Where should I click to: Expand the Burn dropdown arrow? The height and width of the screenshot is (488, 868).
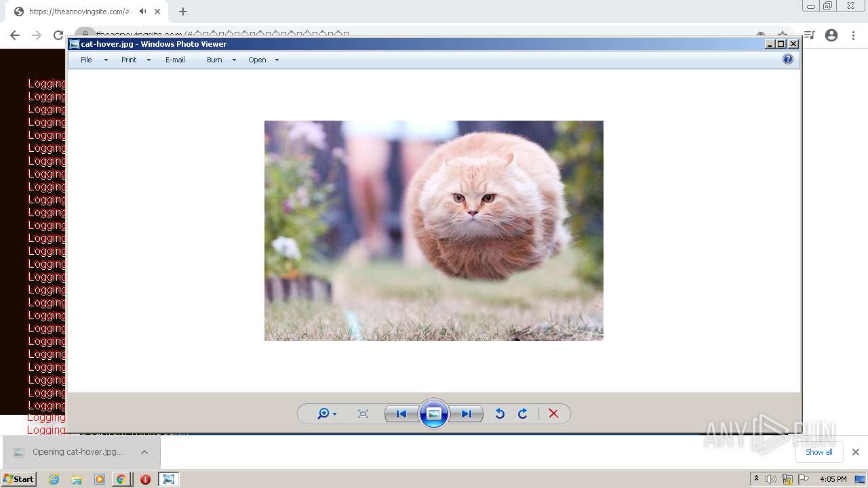[x=234, y=60]
